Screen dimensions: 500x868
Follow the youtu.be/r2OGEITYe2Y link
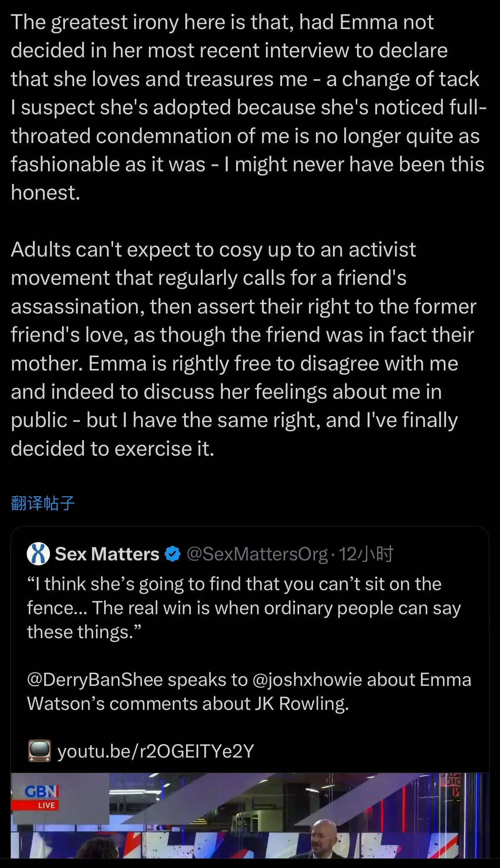click(x=155, y=751)
